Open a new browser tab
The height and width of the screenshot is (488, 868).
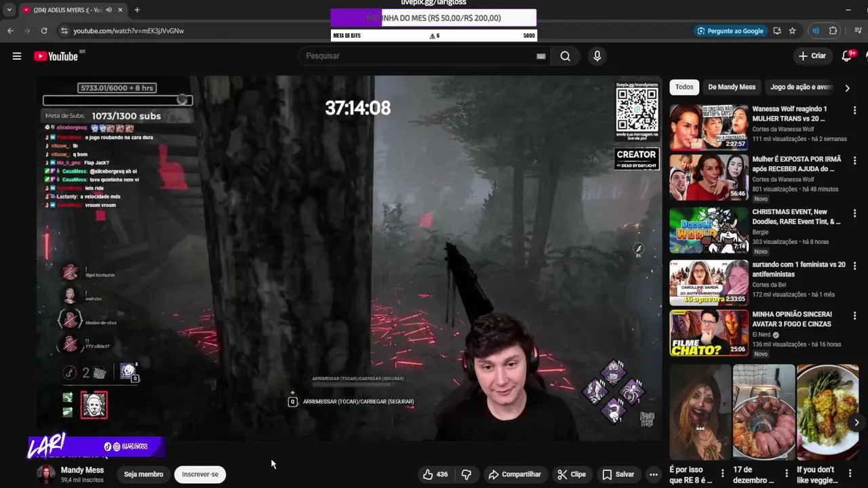pyautogui.click(x=137, y=10)
